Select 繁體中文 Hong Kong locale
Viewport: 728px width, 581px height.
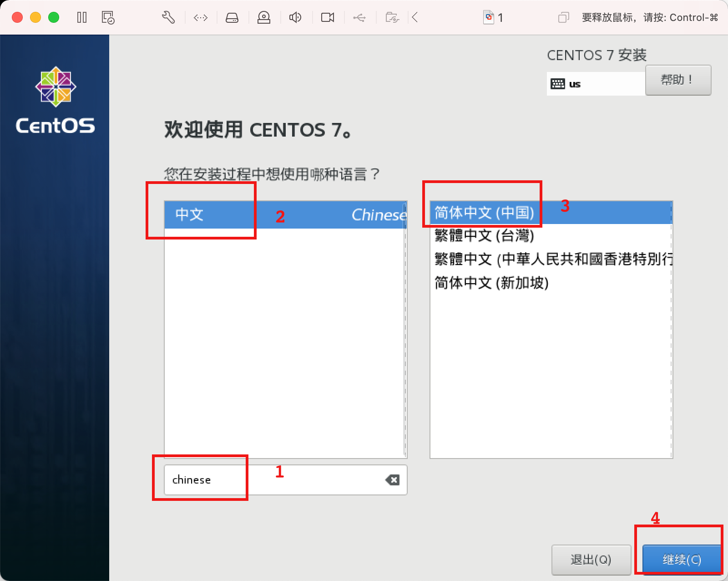pos(551,259)
